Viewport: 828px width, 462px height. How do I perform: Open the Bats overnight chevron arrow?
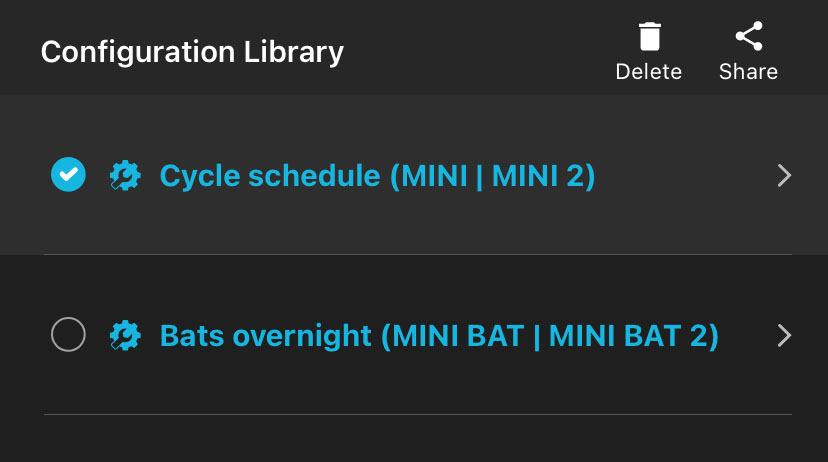click(x=784, y=335)
